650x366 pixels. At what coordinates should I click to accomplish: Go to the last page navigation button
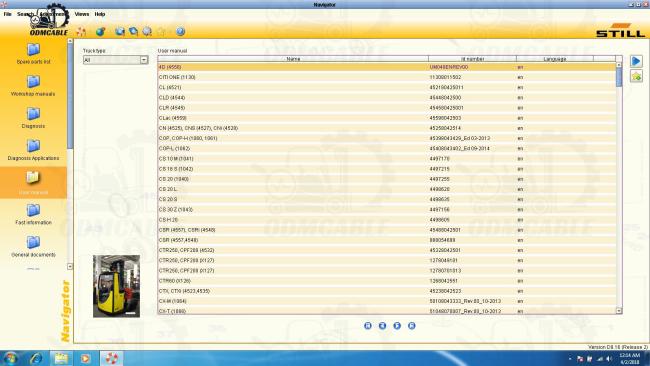pyautogui.click(x=412, y=326)
